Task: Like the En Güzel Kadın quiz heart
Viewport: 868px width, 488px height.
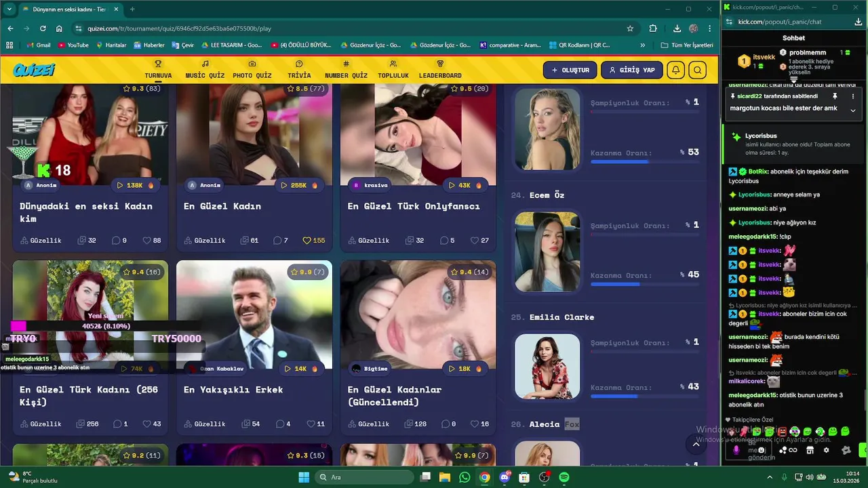Action: click(x=307, y=241)
